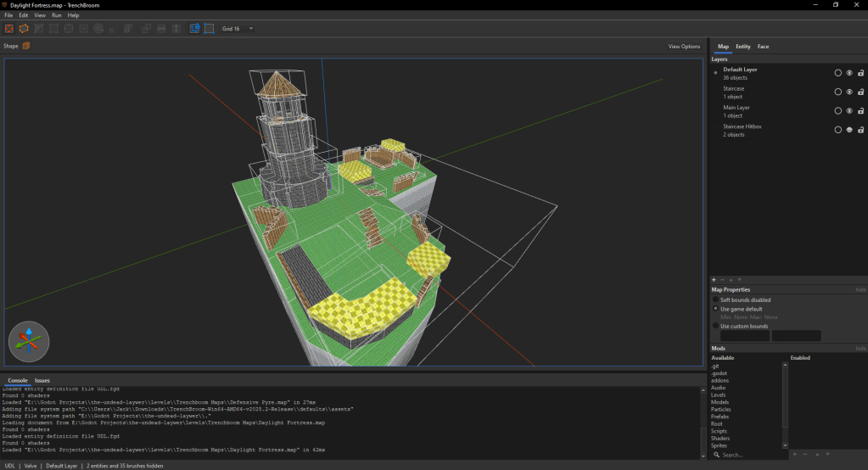Toggle the texture lock icon
Image resolution: width=868 pixels, height=470 pixels.
195,29
